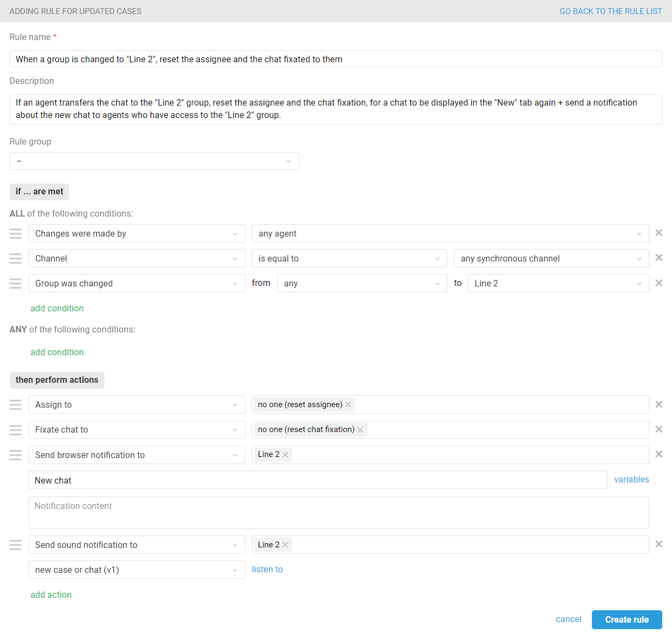Remove 'no one (reset assignee)' tag
This screenshot has height=640, width=672.
pyautogui.click(x=348, y=404)
